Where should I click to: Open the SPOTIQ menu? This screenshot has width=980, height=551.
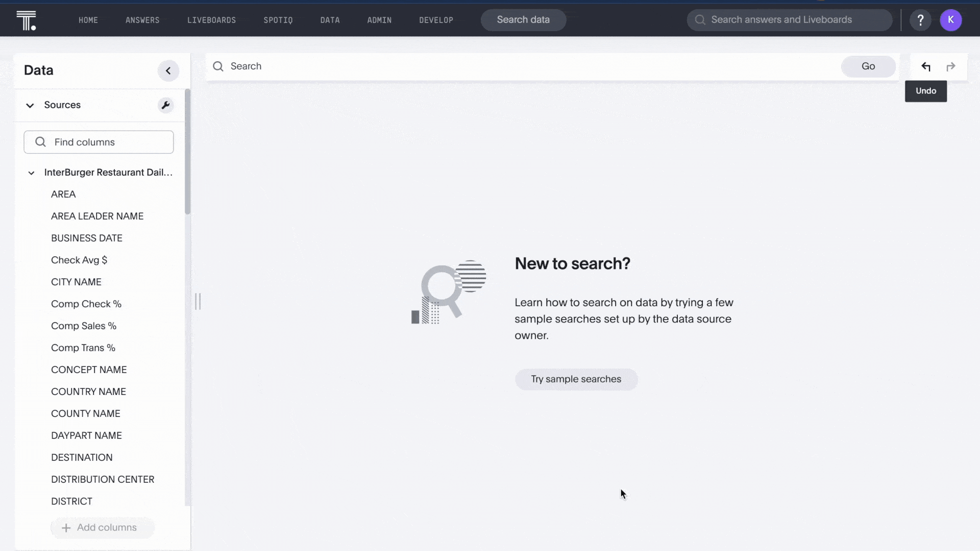(x=278, y=20)
